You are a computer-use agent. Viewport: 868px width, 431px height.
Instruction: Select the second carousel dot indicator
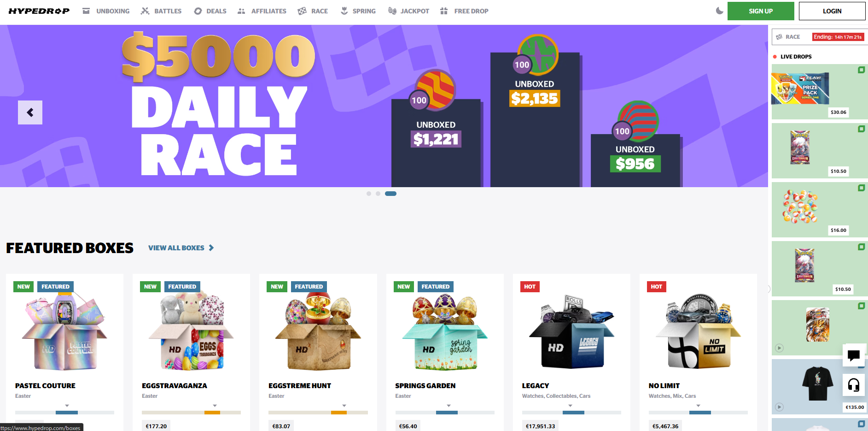[x=378, y=194]
